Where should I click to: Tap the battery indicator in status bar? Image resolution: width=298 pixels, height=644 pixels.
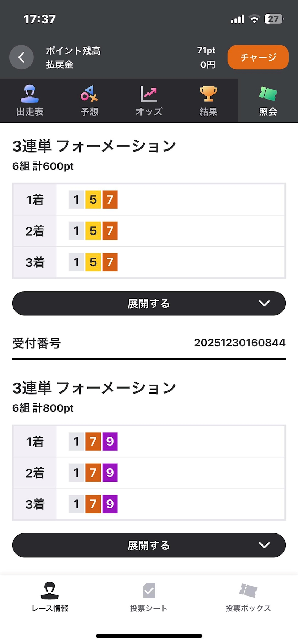tap(274, 19)
